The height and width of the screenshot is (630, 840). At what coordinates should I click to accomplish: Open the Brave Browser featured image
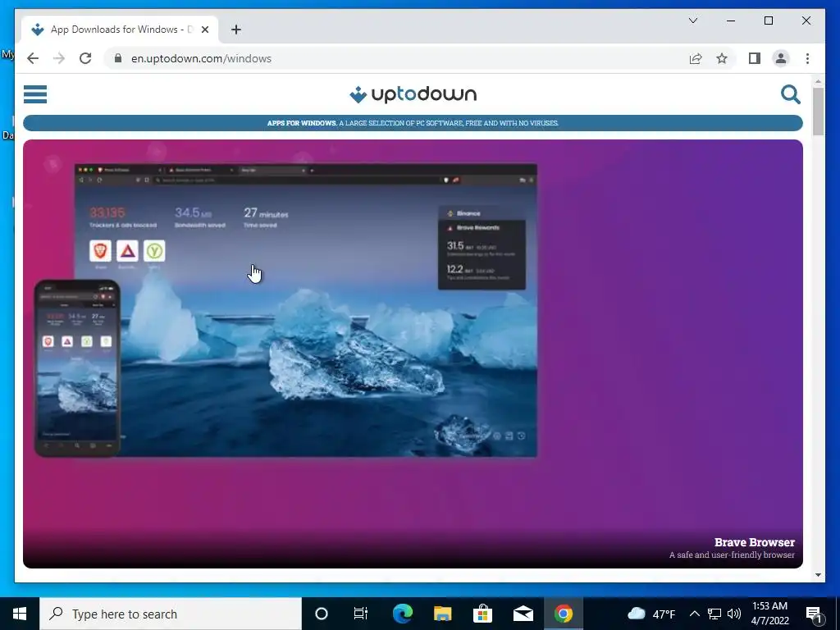pos(413,354)
